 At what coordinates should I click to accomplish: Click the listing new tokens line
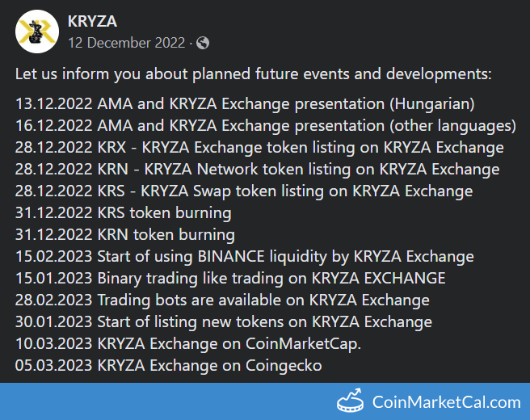tap(223, 322)
